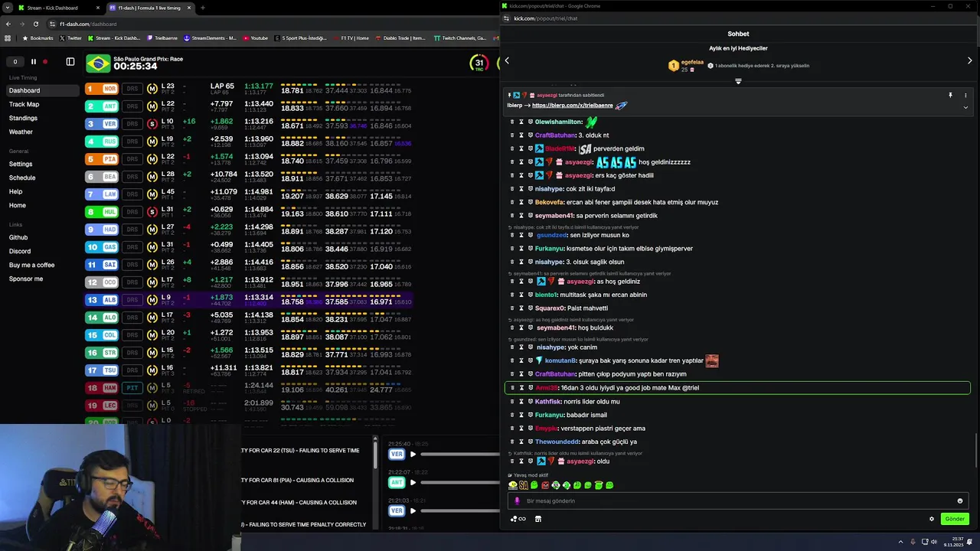The height and width of the screenshot is (551, 980).
Task: Open the browser tab search dropdown
Action: point(7,8)
